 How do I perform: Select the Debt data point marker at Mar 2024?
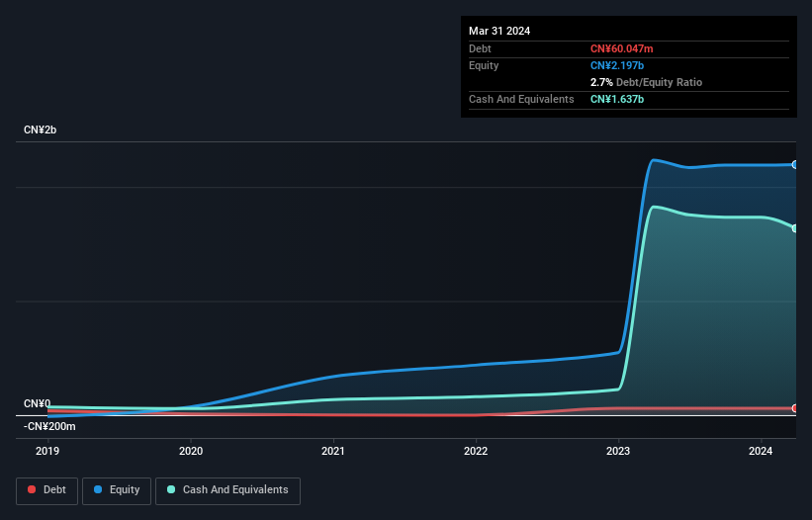tap(794, 408)
